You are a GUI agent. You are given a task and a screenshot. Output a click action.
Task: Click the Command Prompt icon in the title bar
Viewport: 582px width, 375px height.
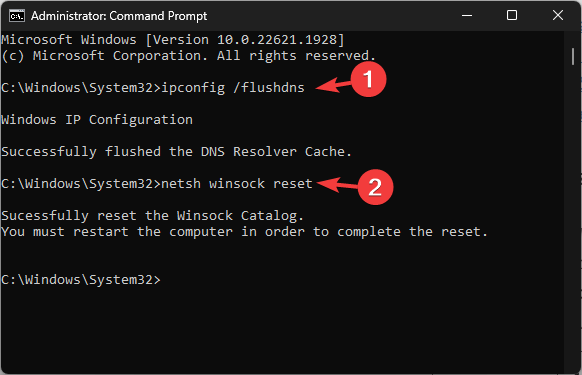17,16
